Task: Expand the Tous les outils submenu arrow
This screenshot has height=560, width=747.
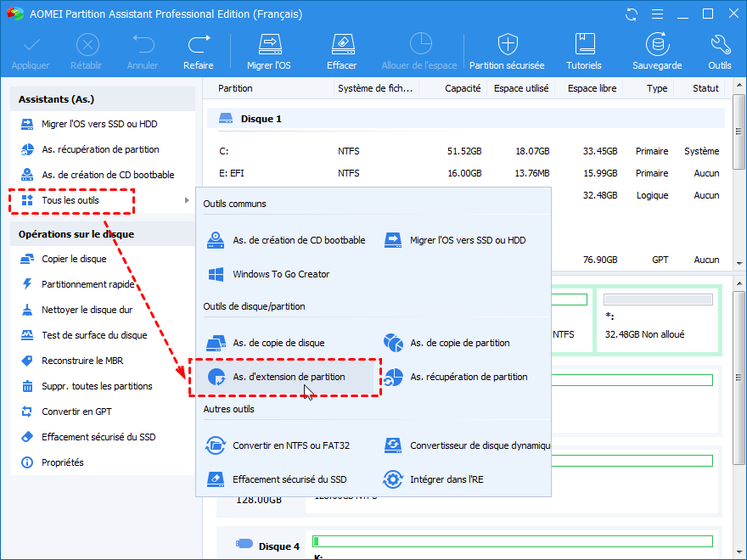Action: [x=187, y=200]
